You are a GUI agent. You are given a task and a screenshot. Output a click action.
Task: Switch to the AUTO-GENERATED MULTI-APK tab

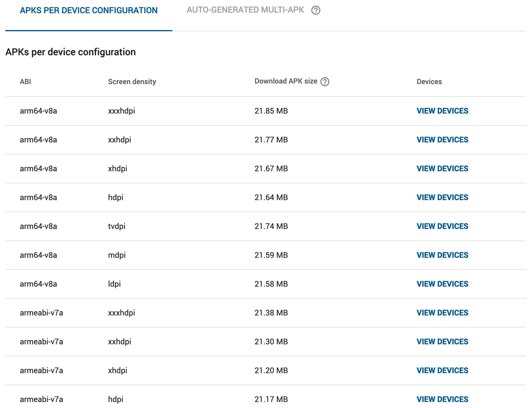tap(245, 10)
